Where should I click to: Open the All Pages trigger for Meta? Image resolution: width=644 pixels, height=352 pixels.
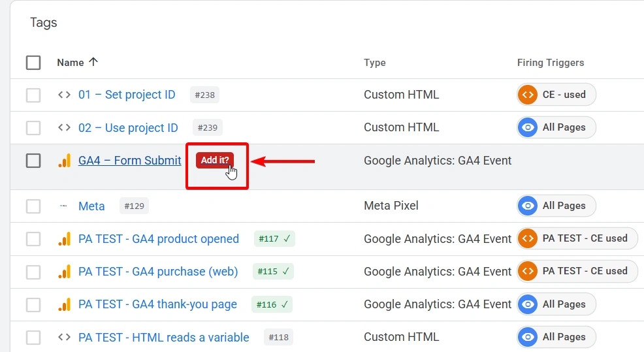pyautogui.click(x=556, y=206)
